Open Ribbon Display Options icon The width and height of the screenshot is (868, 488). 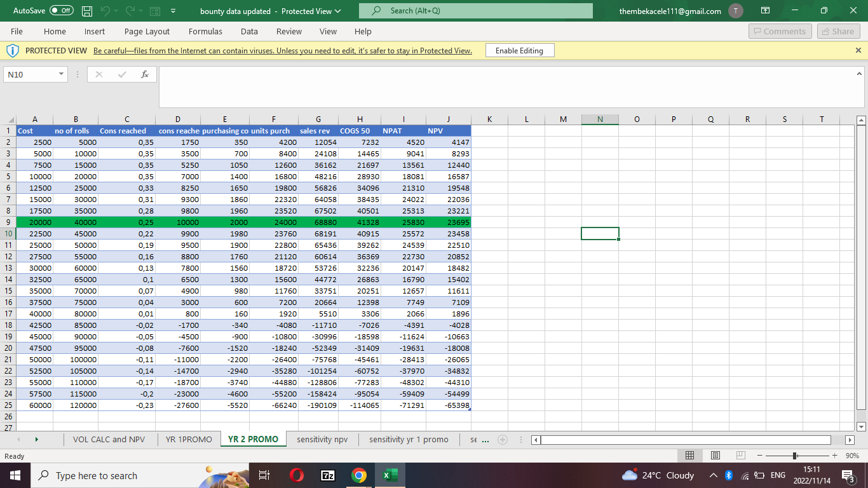pos(766,11)
